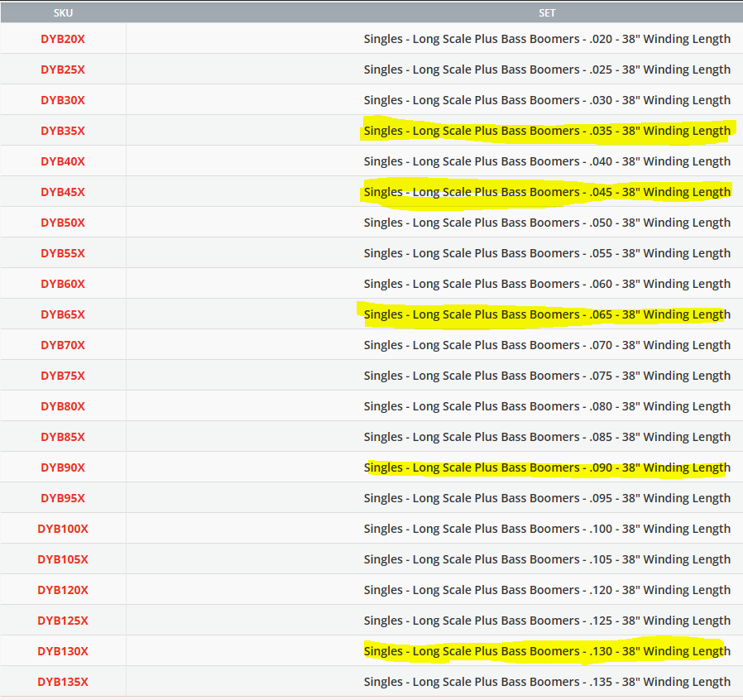The height and width of the screenshot is (700, 743).
Task: Open the DYB100X SKU link
Action: [x=63, y=529]
